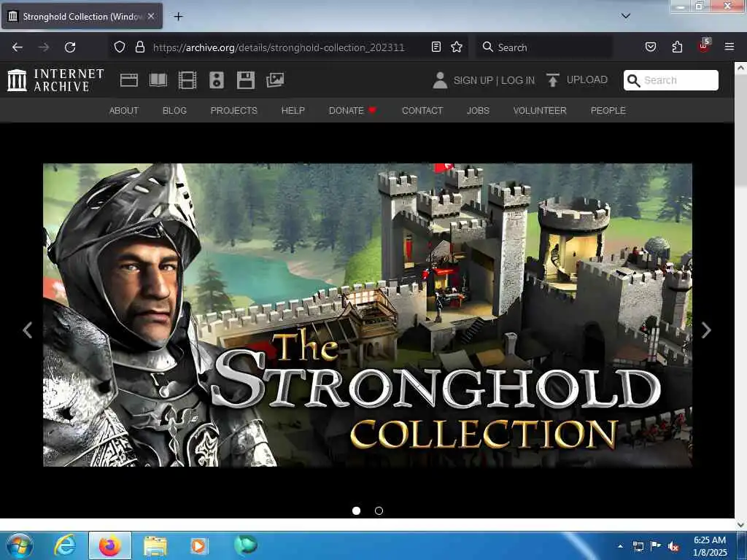Click the LOG IN link
This screenshot has height=560, width=747.
point(517,80)
